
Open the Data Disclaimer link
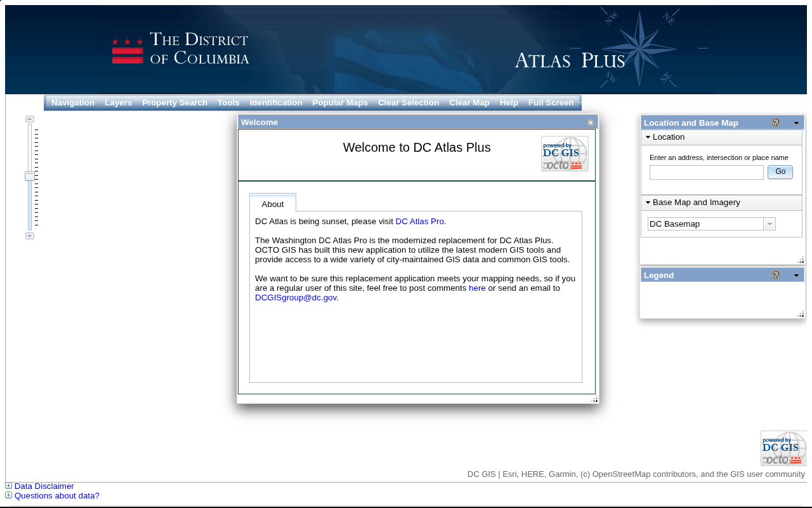click(x=44, y=486)
